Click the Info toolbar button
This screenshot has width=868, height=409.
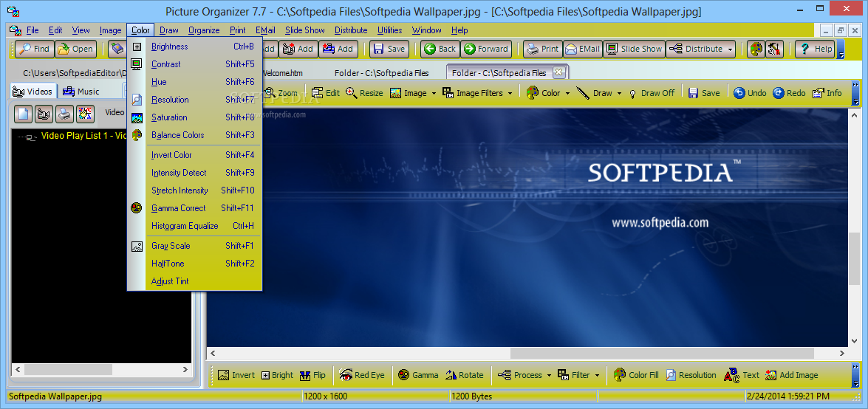tap(827, 93)
